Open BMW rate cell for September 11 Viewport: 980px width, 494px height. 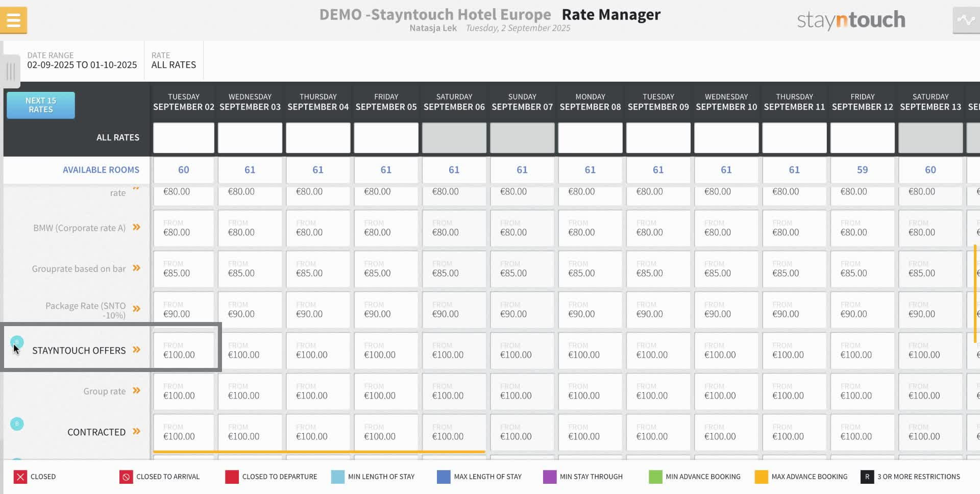[x=794, y=228]
